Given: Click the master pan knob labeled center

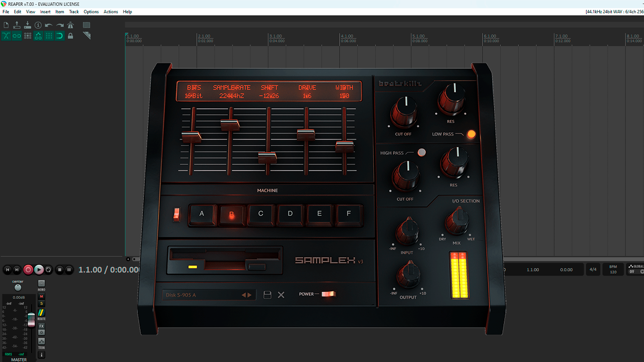Looking at the screenshot, I should tap(18, 288).
